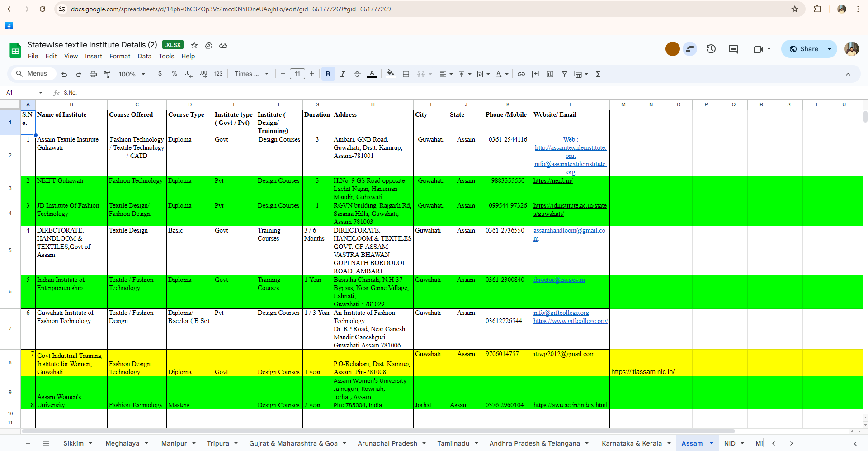
Task: Format as currency with dollar icon
Action: click(160, 74)
